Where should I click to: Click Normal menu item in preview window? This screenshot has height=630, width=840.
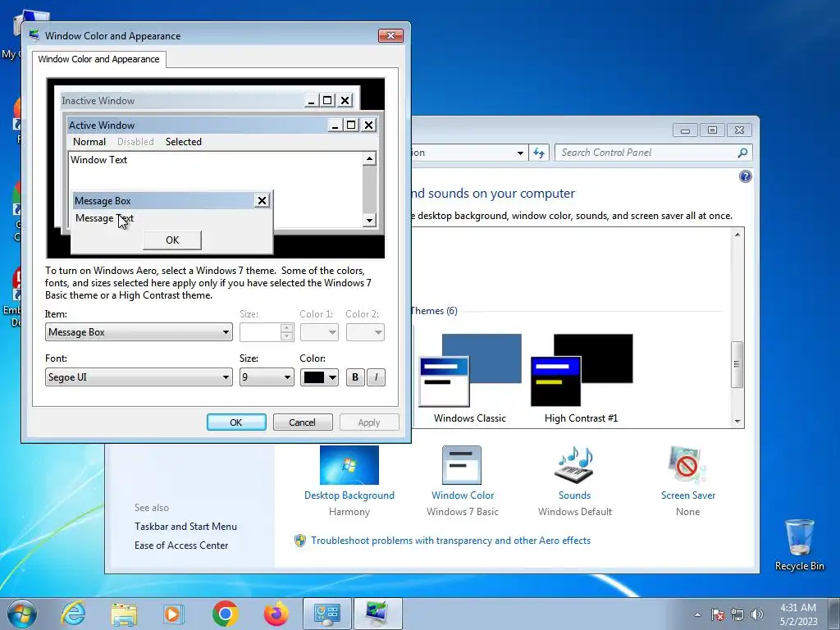tap(89, 141)
